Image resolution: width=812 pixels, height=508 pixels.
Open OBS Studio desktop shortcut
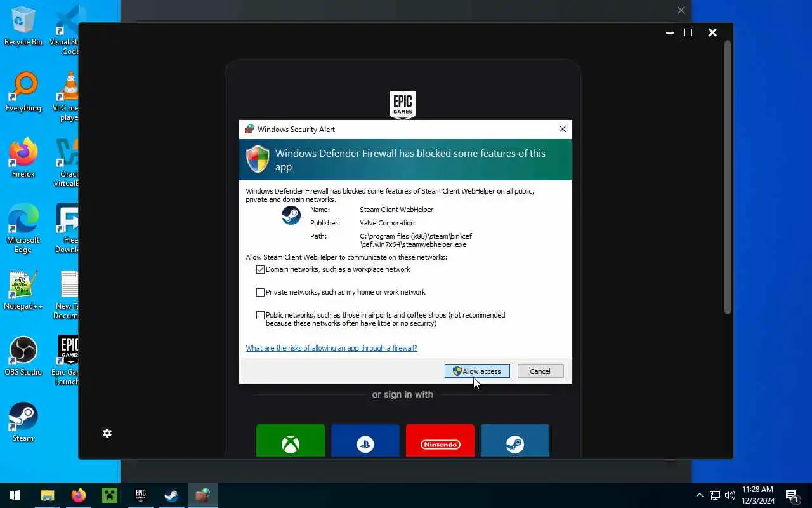tap(23, 356)
